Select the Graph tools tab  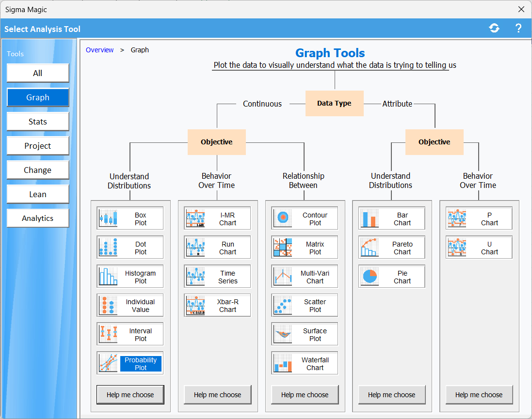pyautogui.click(x=38, y=97)
